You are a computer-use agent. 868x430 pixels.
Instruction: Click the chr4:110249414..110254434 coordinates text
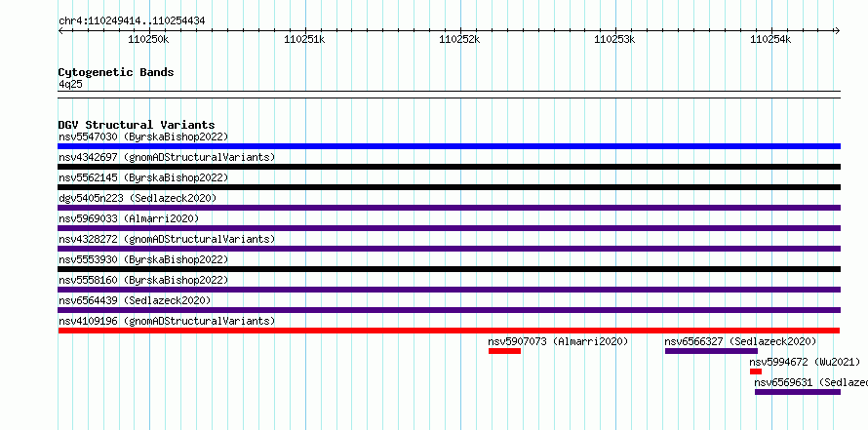[132, 21]
